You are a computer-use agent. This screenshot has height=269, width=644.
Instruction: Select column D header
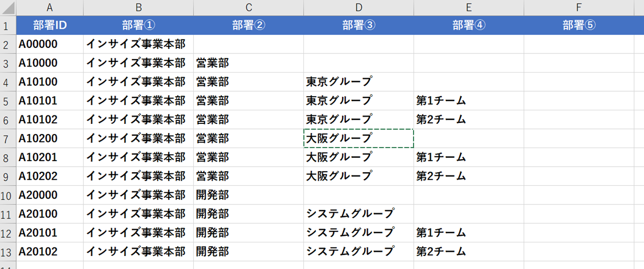pos(359,8)
